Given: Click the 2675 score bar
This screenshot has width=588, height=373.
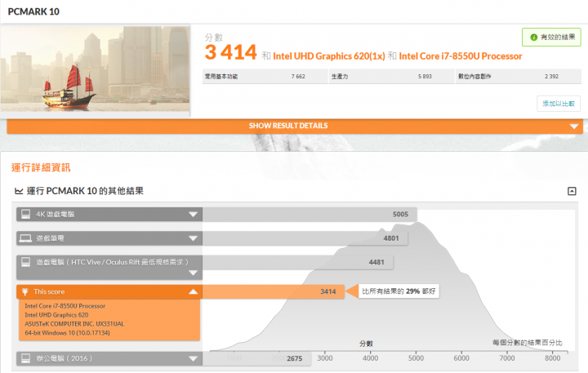Looking at the screenshot, I should click(x=257, y=359).
